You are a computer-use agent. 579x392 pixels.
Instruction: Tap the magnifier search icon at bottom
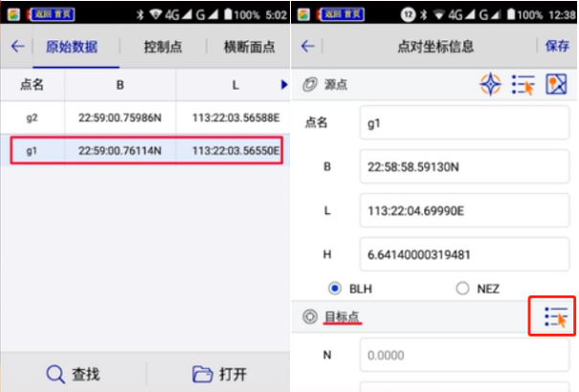click(x=56, y=374)
